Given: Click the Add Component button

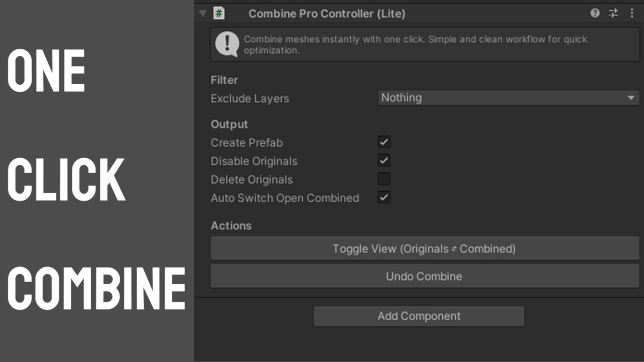Looking at the screenshot, I should [419, 316].
